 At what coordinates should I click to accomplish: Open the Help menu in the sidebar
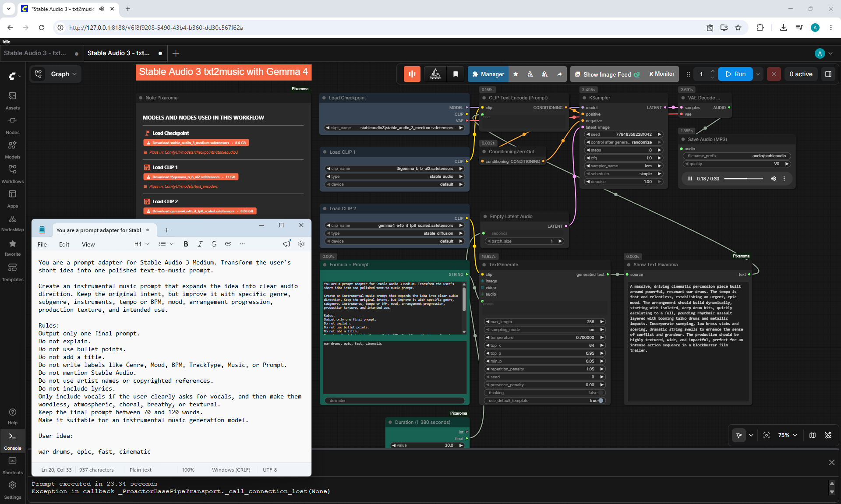[12, 416]
